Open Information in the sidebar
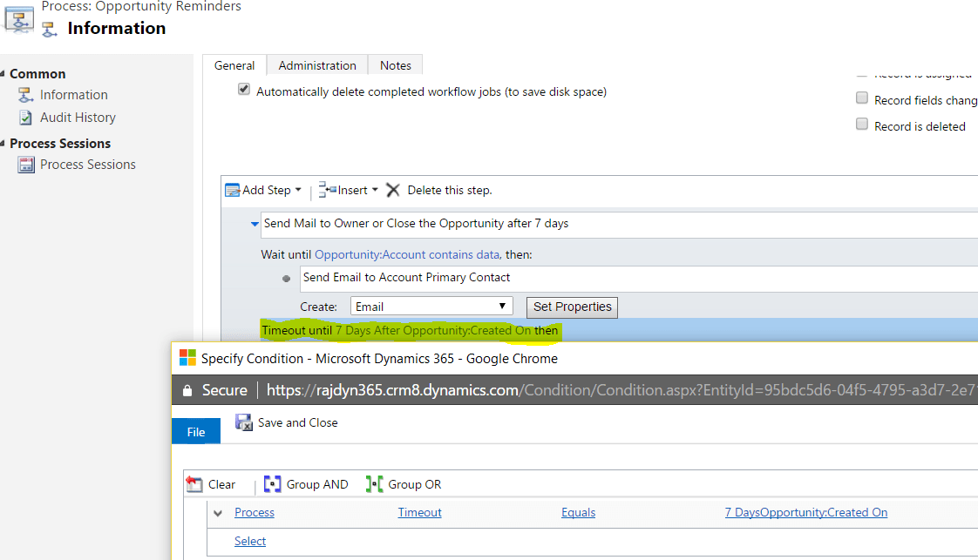This screenshot has width=978, height=560. (73, 95)
